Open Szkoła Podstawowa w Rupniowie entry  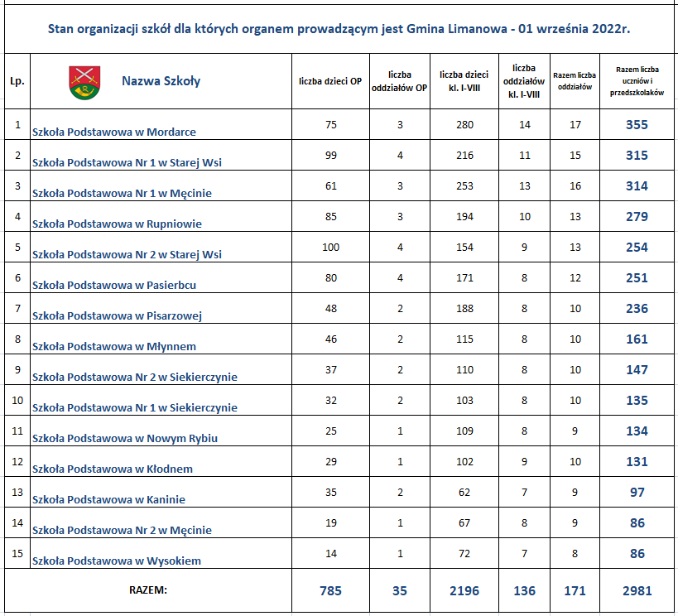[117, 224]
